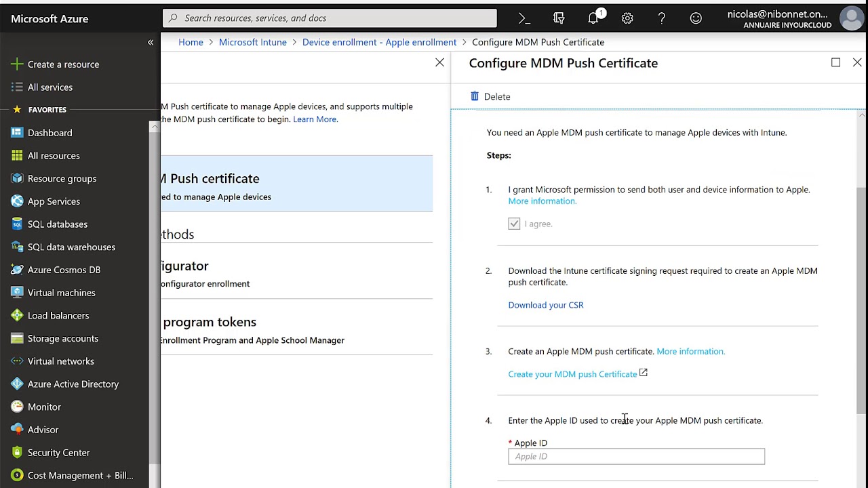
Task: Open More information link in step 1
Action: click(542, 201)
